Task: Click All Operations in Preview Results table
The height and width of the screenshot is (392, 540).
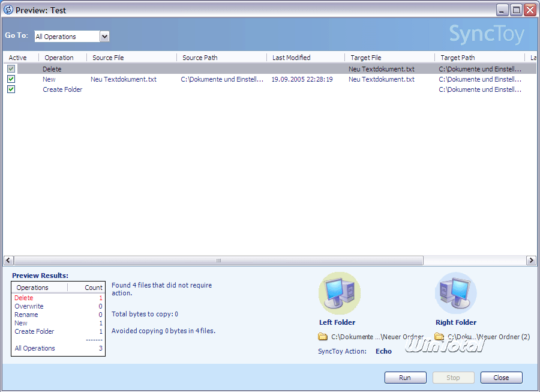Action: 35,348
